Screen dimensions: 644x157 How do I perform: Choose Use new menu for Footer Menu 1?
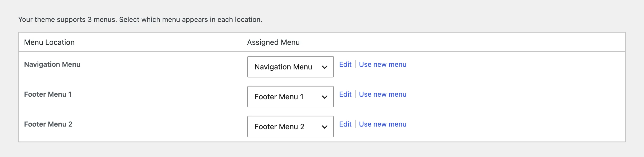pos(383,94)
